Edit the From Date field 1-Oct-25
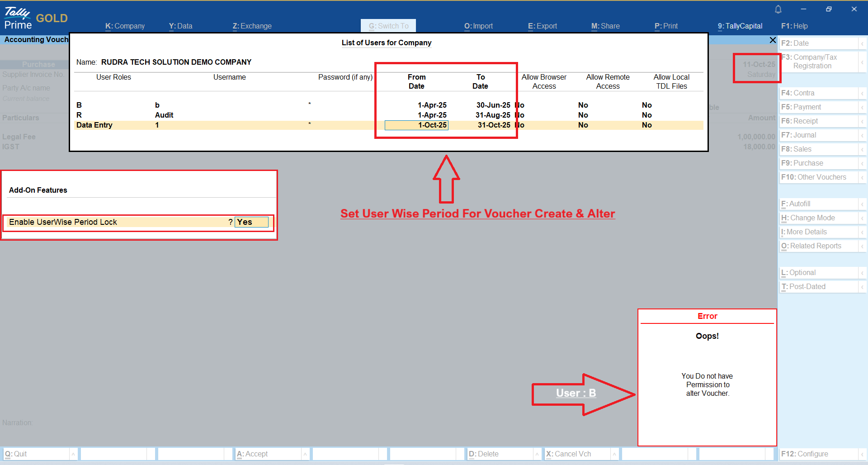This screenshot has width=868, height=465. click(x=416, y=125)
